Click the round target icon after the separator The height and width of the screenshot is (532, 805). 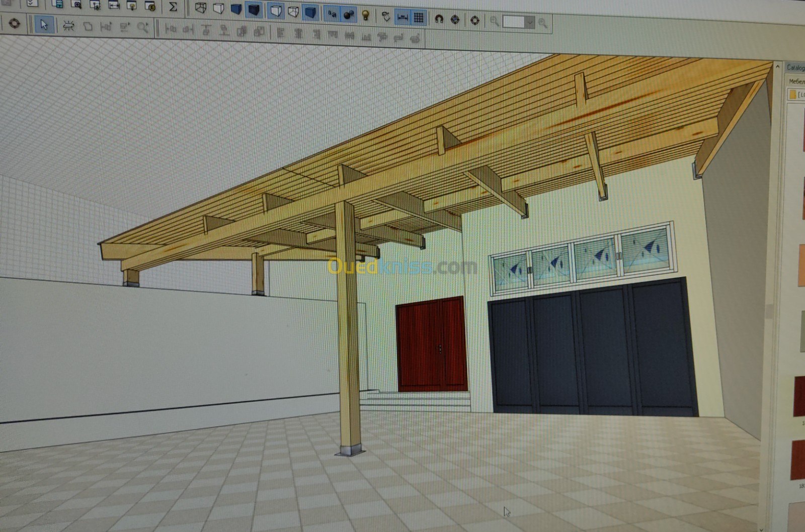(474, 21)
